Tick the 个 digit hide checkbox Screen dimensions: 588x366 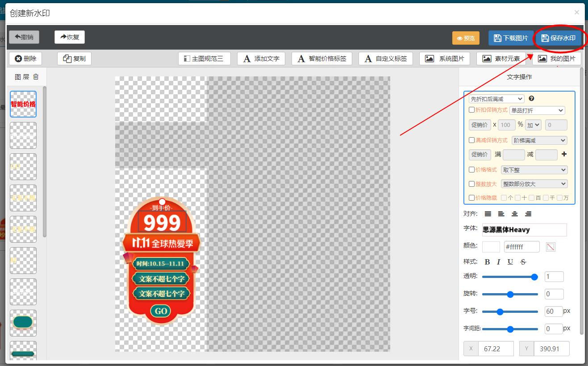(x=504, y=198)
